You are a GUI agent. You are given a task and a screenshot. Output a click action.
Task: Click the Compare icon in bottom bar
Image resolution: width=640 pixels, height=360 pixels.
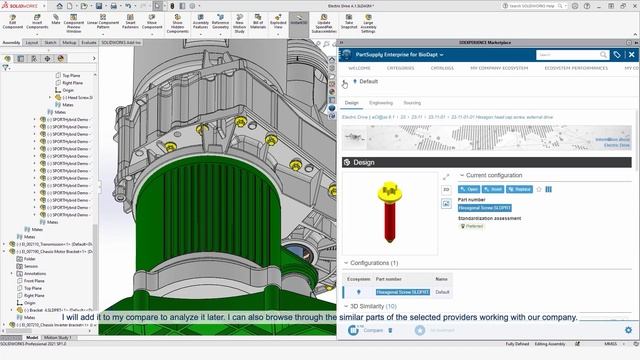tap(353, 330)
